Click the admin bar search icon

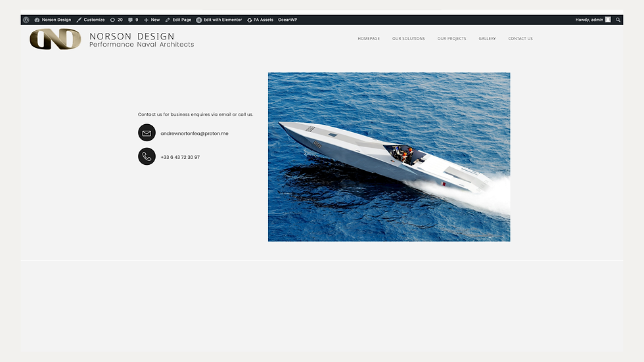(x=618, y=20)
